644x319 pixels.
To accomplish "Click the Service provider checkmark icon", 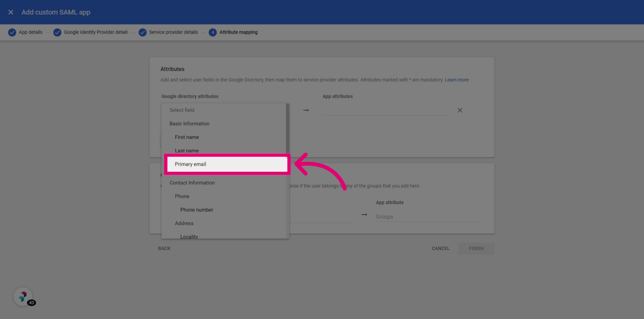I will [143, 32].
